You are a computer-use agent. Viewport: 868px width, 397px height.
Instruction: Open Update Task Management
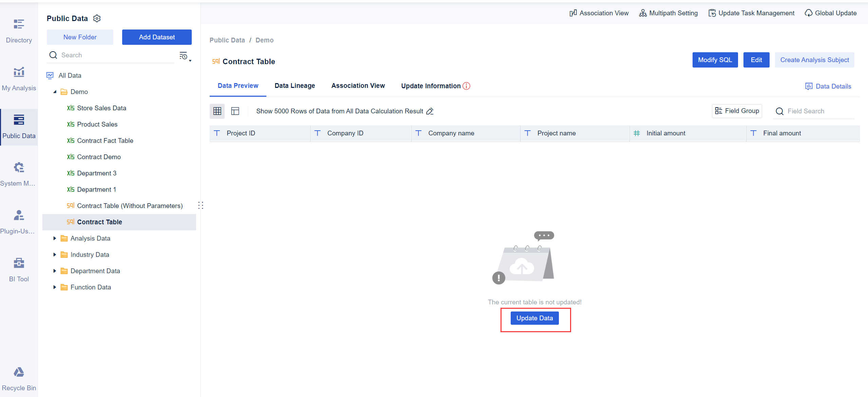coord(751,13)
